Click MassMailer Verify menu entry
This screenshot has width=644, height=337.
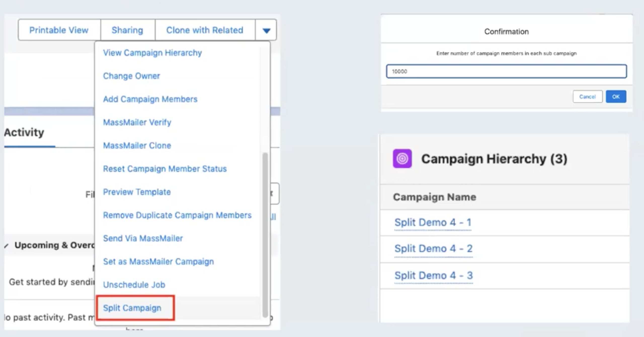[x=137, y=122]
